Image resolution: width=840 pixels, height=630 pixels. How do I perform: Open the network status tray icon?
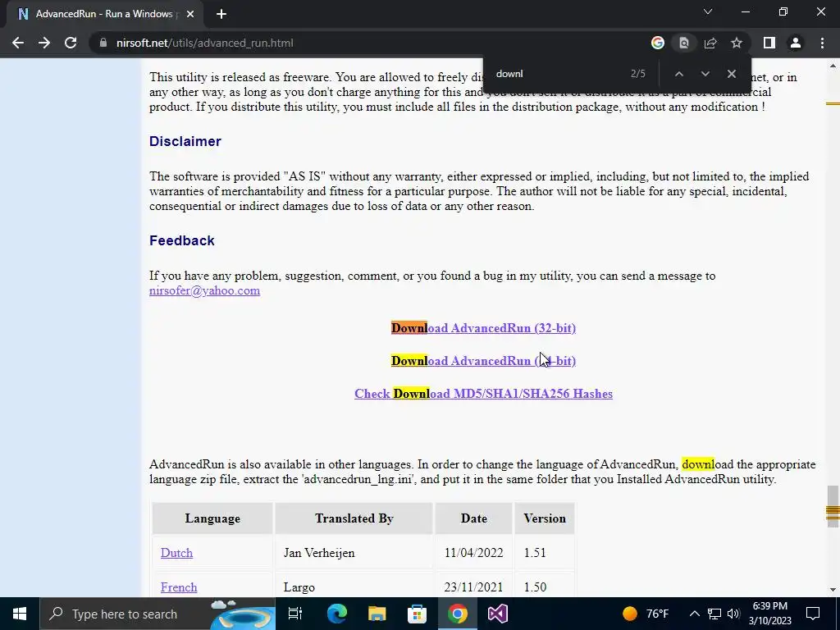click(714, 614)
